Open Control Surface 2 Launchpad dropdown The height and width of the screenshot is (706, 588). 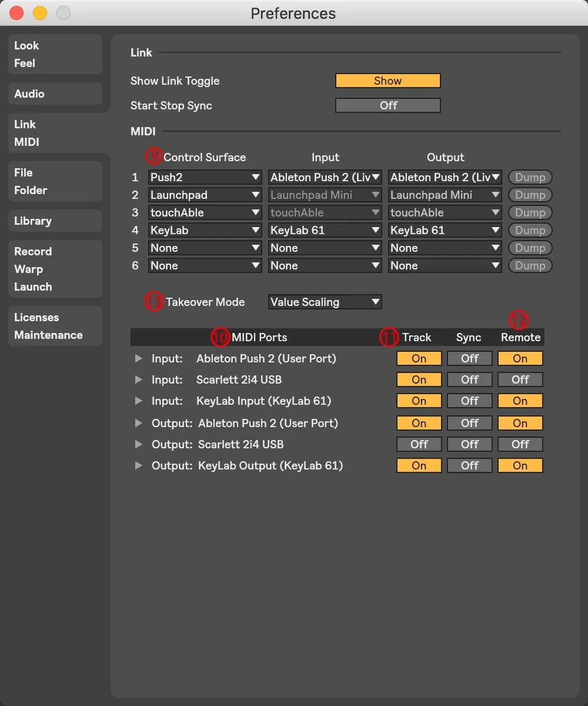click(x=205, y=195)
